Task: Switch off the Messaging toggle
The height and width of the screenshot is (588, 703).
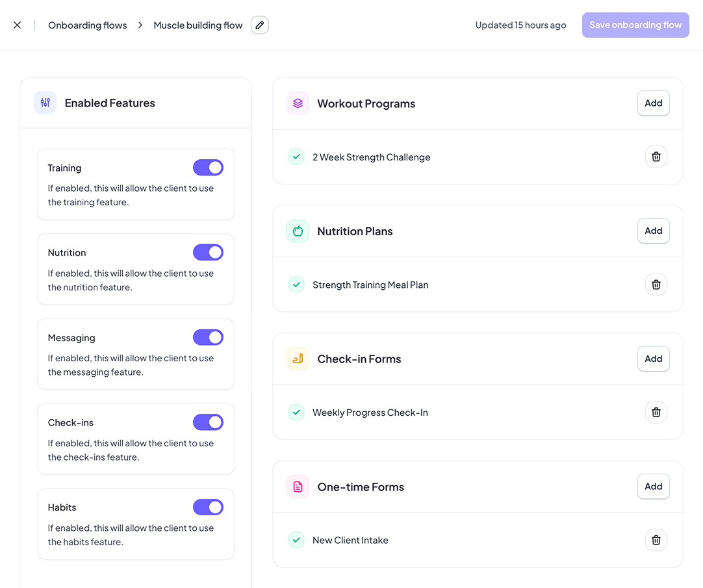Action: tap(208, 337)
